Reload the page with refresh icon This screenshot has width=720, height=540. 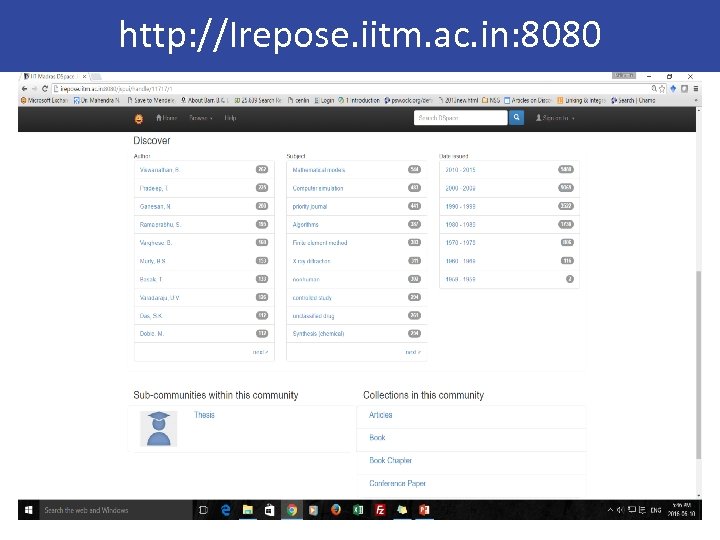[x=45, y=89]
